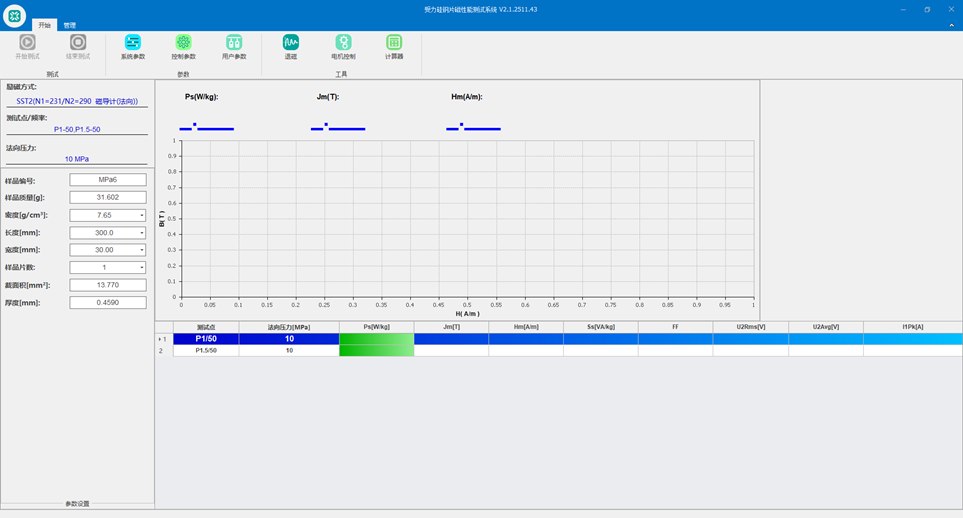
Task: Click the round application logo button
Action: 14,15
